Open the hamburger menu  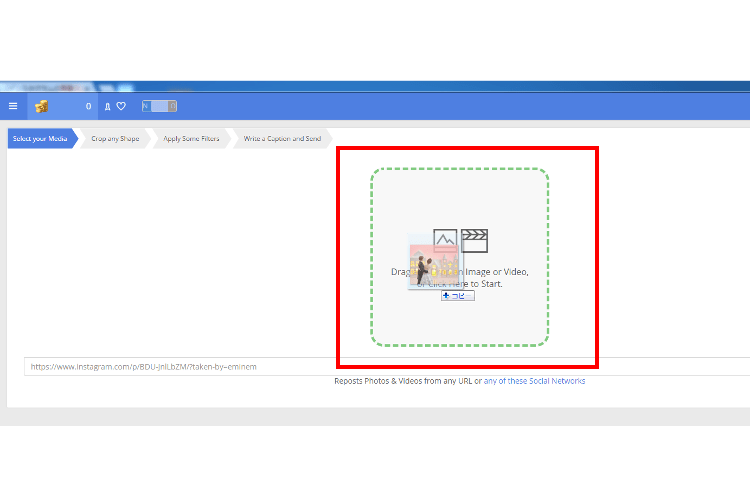click(x=13, y=106)
